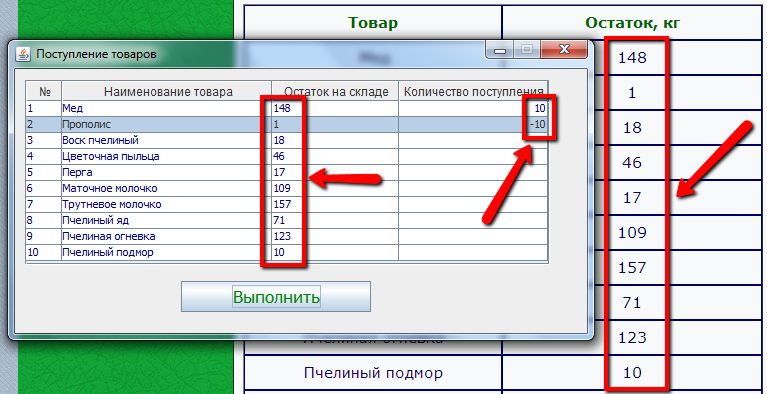
Task: Click stock value 157 in dialog table
Action: click(282, 204)
